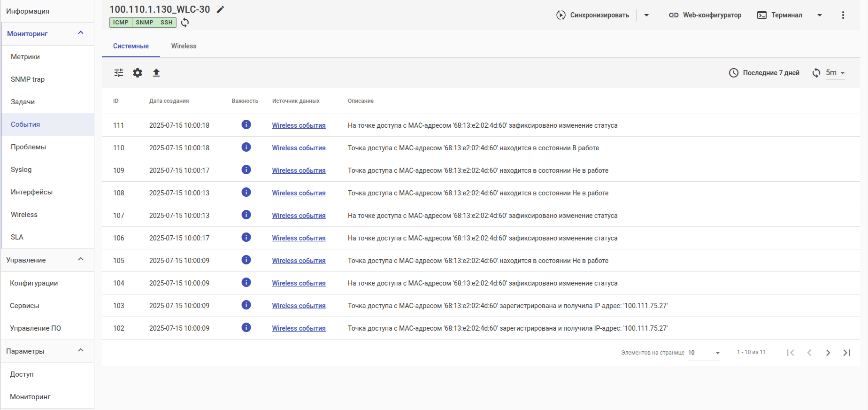Open the Web-конфигуратор button
Screen dimensions: 868x410
(x=705, y=15)
